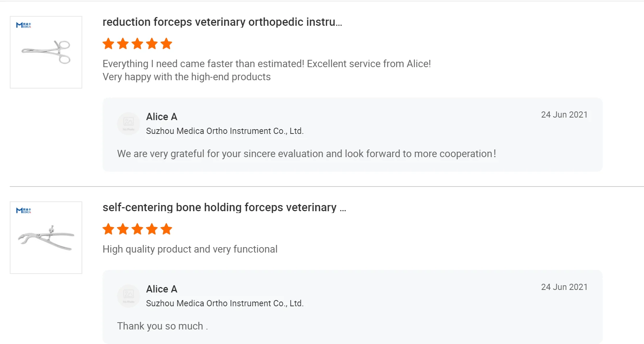
Task: Click Alice A's avatar in the 'Thank you' reply
Action: pyautogui.click(x=129, y=296)
